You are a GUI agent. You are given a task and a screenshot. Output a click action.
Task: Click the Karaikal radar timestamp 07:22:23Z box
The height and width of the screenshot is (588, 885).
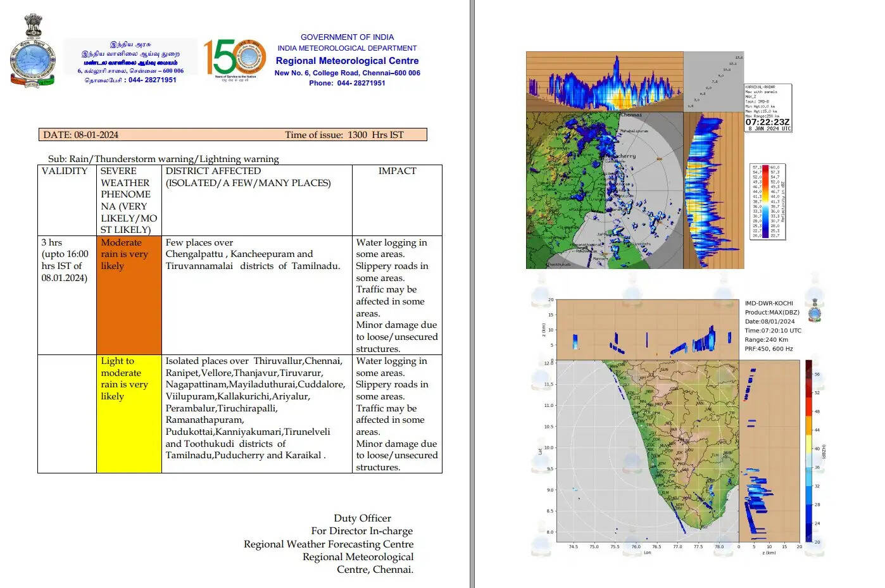[767, 123]
